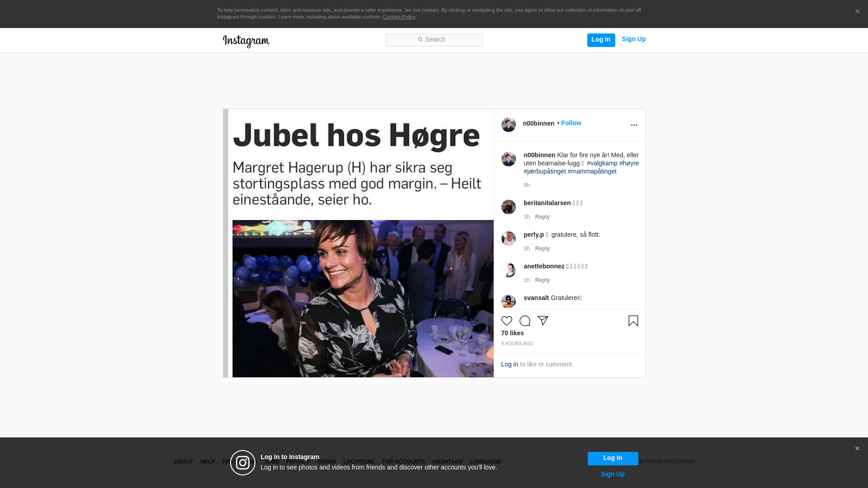Click perly.p avatar

508,239
